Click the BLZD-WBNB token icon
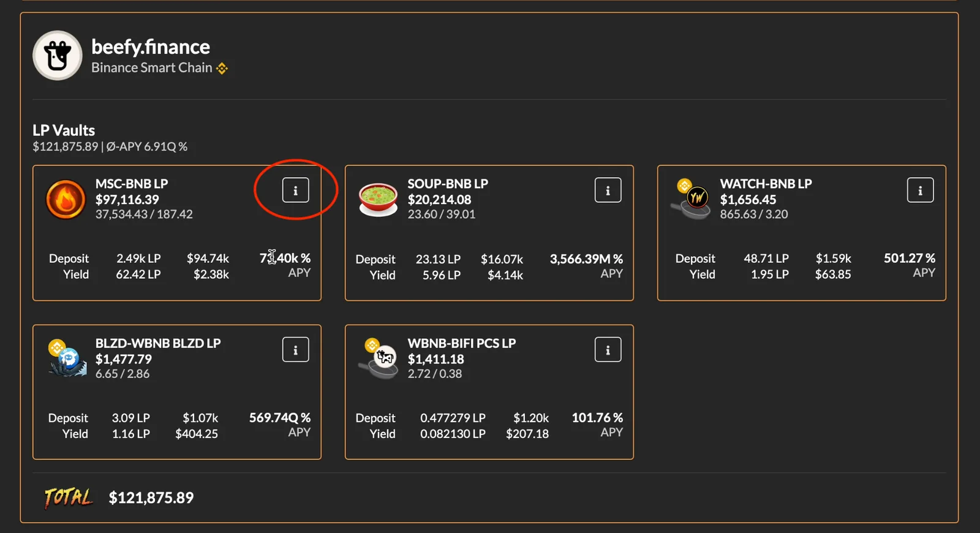This screenshot has height=533, width=980. [67, 358]
